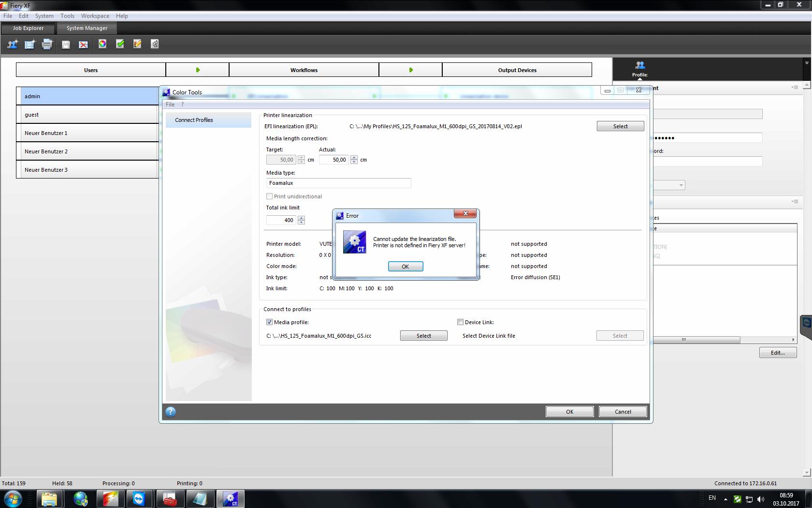Dismiss the error dialog with OK

tap(405, 266)
